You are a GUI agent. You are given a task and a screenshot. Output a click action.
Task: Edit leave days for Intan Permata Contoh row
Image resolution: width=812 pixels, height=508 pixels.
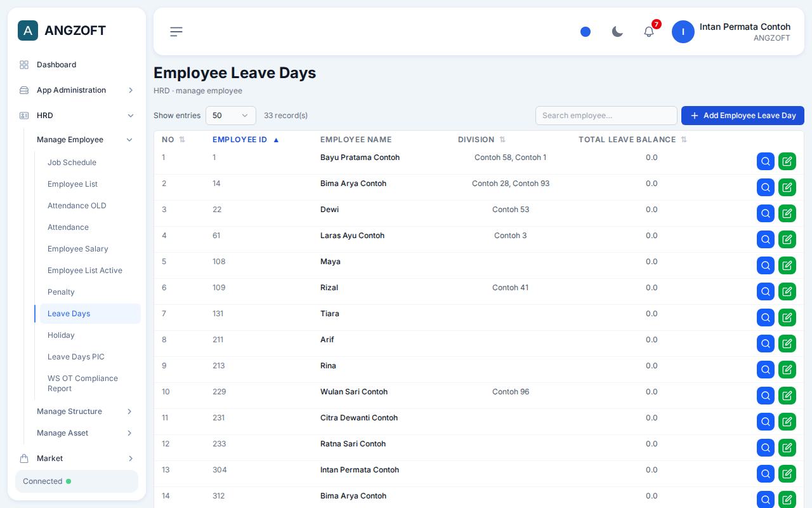click(x=787, y=474)
